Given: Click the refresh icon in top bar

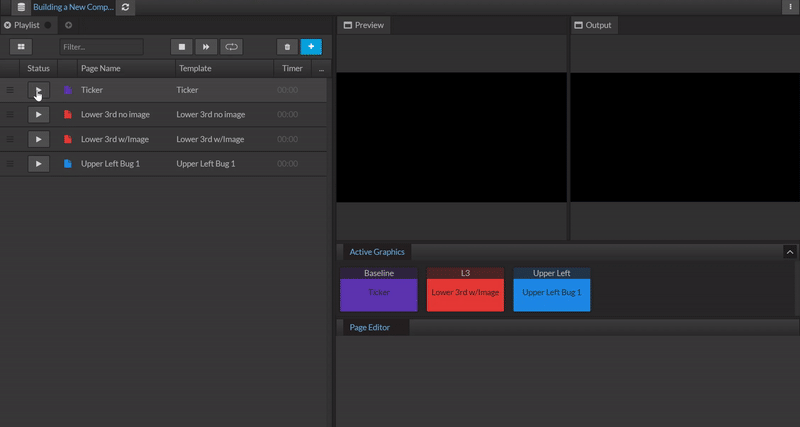Looking at the screenshot, I should click(125, 7).
